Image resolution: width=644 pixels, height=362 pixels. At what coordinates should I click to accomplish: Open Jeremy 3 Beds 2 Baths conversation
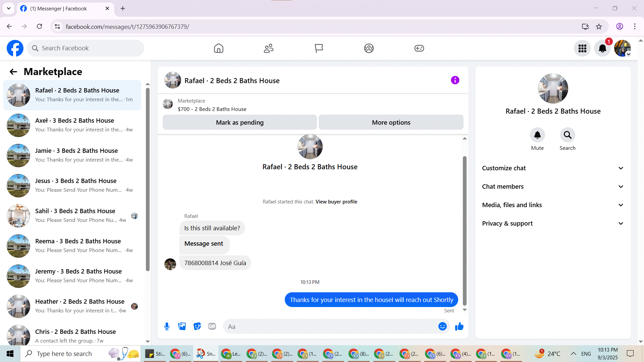click(72, 276)
